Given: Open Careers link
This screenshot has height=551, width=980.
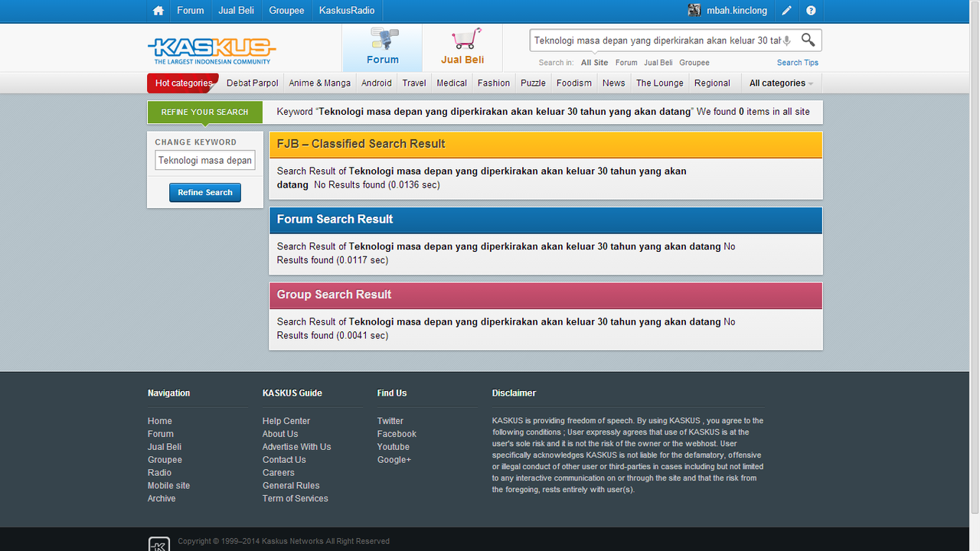Looking at the screenshot, I should 279,473.
